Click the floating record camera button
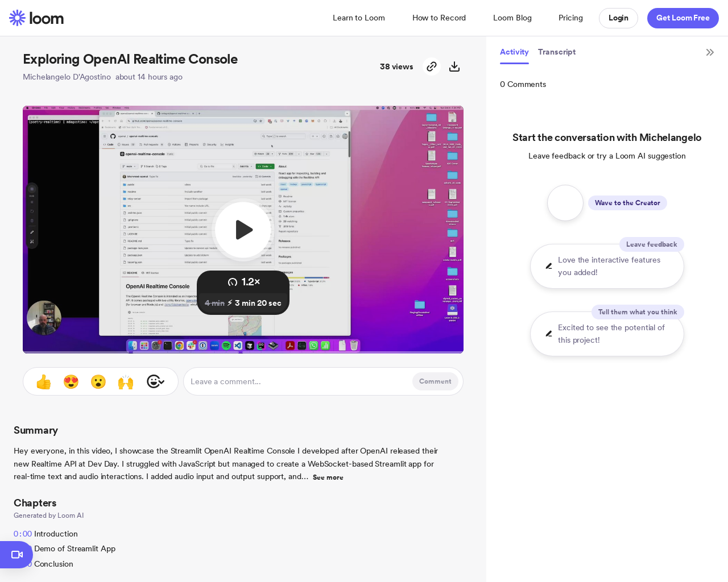Screen dimensions: 728x582 click(x=16, y=555)
